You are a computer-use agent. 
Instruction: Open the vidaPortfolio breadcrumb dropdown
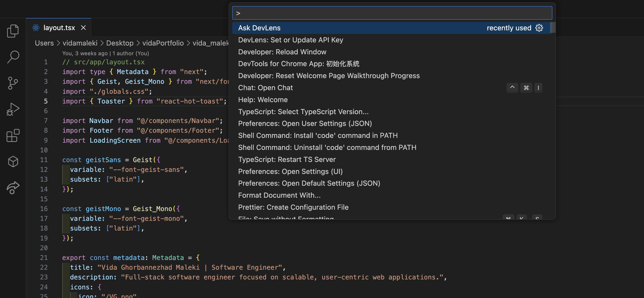(163, 43)
